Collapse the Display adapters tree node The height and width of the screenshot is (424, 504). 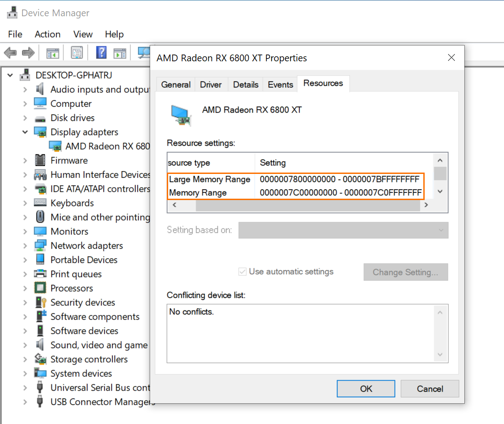25,132
